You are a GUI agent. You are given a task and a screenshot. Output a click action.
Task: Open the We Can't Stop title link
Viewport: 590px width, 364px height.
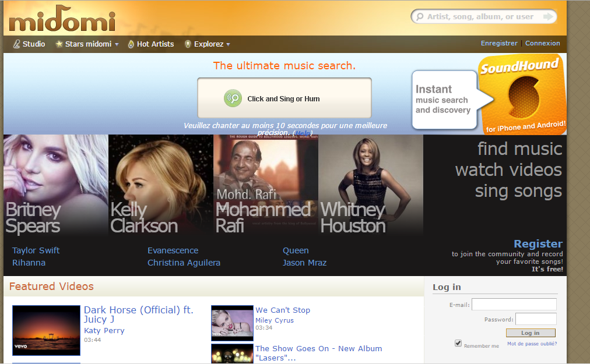tap(283, 310)
